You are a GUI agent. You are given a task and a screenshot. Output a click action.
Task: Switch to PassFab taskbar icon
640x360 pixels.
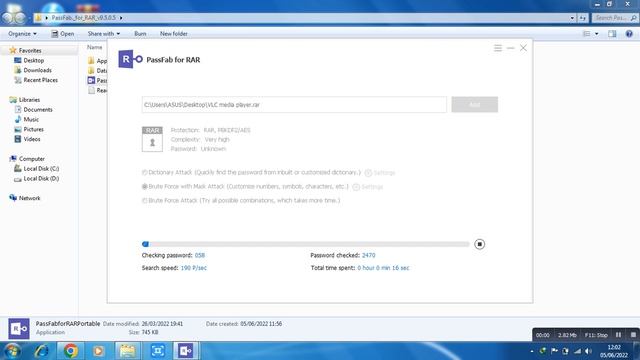(186, 351)
